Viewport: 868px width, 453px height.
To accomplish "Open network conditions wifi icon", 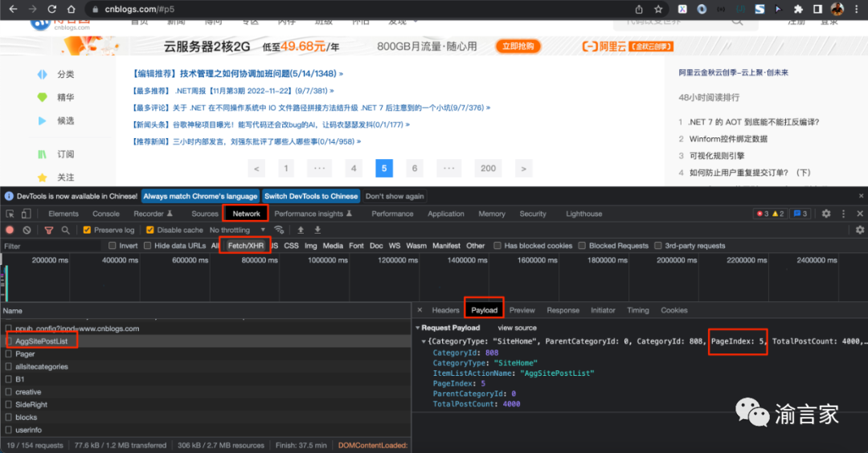I will tap(279, 230).
